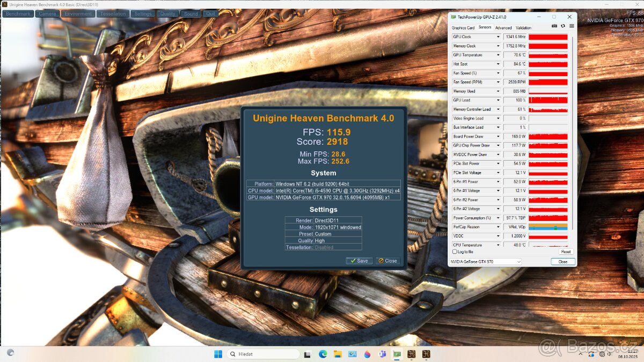Take a screenshot using GPU-Z camera icon
Image resolution: width=644 pixels, height=362 pixels.
click(554, 26)
